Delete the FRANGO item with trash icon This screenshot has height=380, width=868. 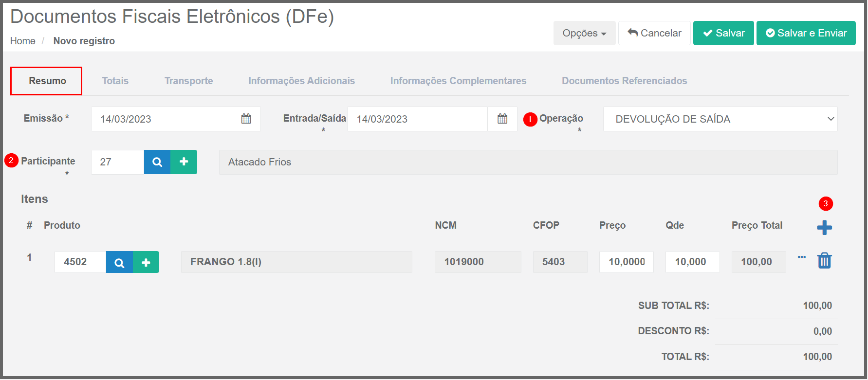824,261
